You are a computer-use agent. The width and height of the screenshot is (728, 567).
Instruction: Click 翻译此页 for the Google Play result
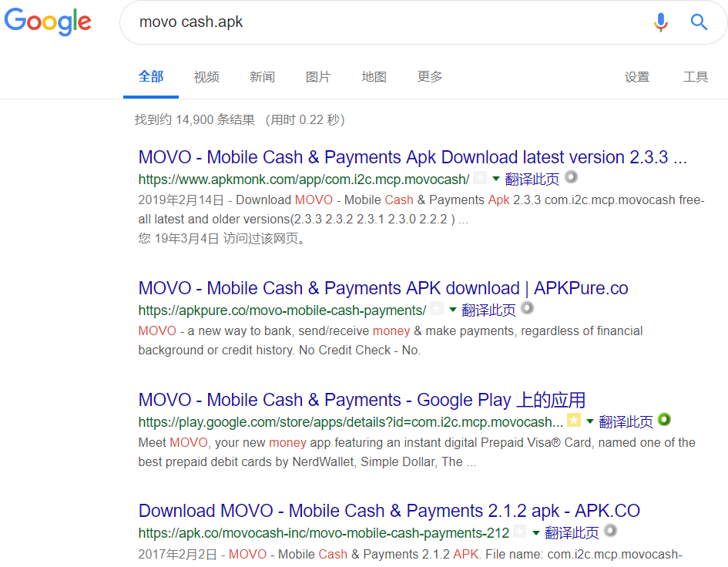[x=626, y=421]
